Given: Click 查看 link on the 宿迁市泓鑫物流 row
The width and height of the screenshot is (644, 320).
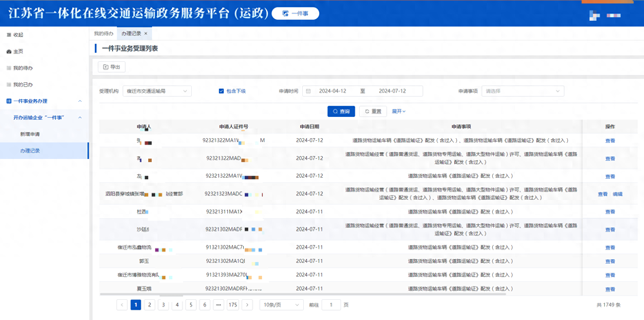Looking at the screenshot, I should (610, 247).
